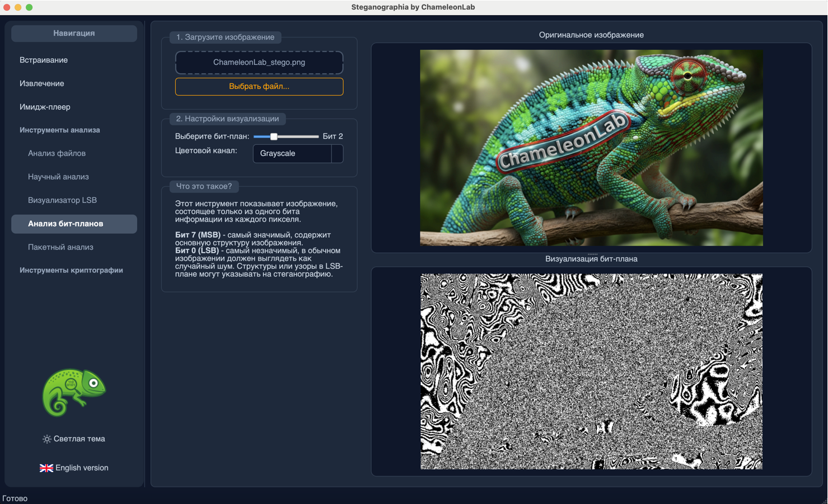Select Имидж-плеер in navigation
828x504 pixels.
point(45,107)
